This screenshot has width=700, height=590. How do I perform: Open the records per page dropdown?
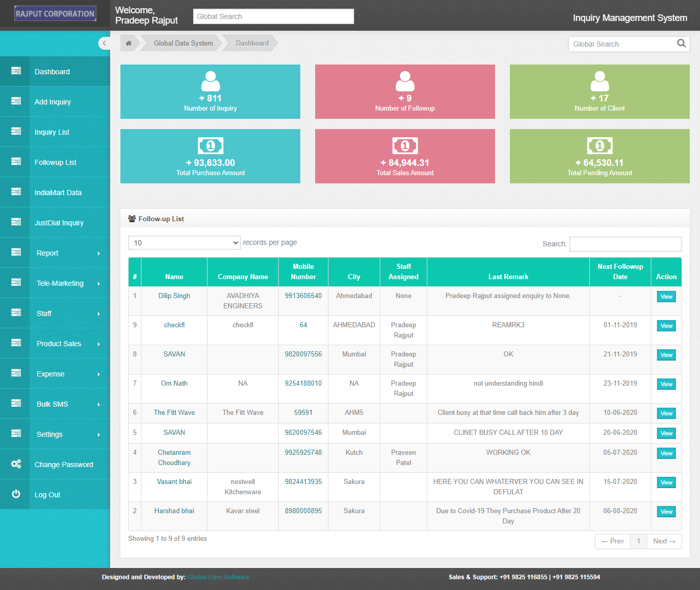(183, 242)
